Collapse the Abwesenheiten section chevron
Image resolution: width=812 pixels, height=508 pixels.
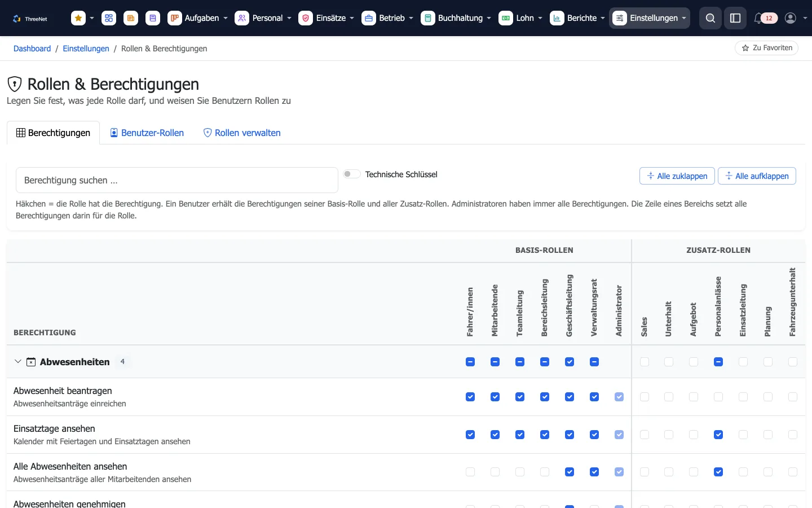tap(18, 362)
